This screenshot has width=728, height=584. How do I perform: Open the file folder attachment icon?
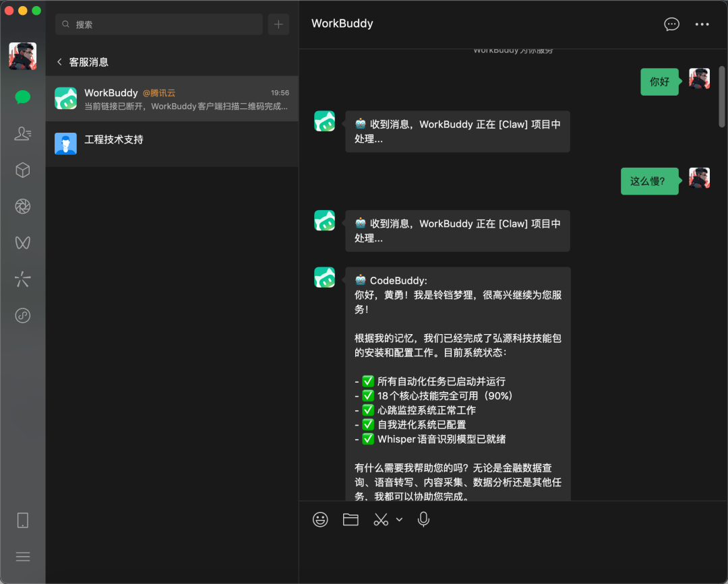pyautogui.click(x=351, y=519)
